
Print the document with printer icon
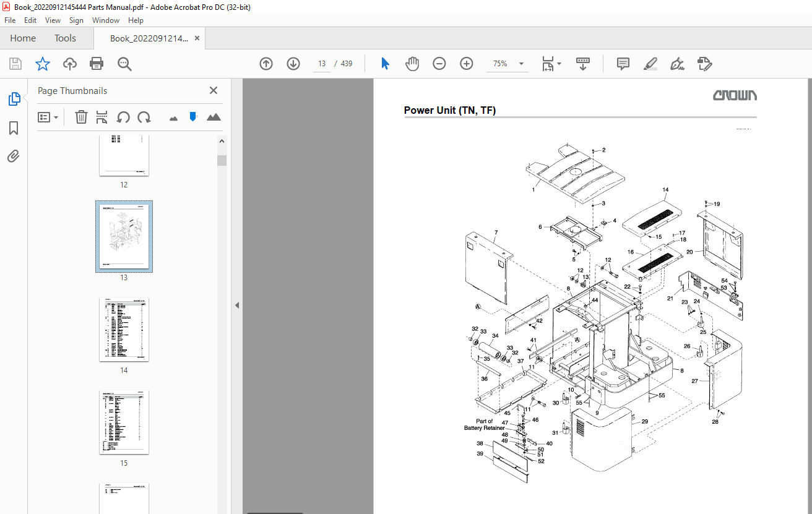(97, 64)
